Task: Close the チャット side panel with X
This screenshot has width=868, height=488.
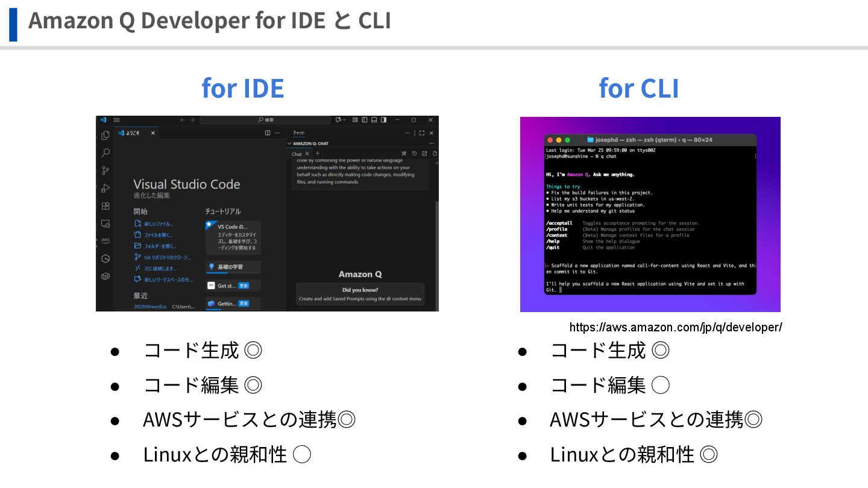Action: pyautogui.click(x=432, y=133)
